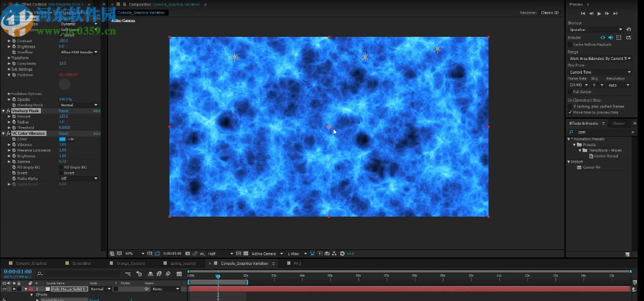Image resolution: width=644 pixels, height=301 pixels.
Task: Click Reset for Unsharp Mask effect
Action: (x=64, y=111)
